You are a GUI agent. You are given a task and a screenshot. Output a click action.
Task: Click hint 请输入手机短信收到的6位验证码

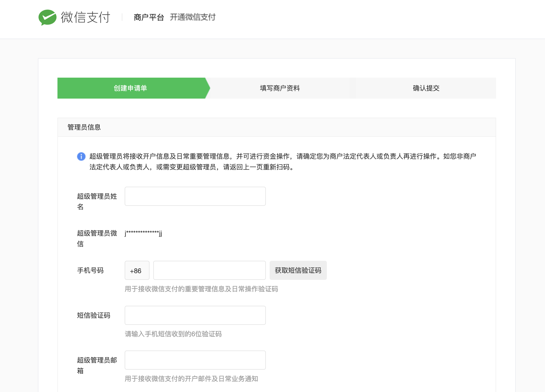[x=173, y=334]
